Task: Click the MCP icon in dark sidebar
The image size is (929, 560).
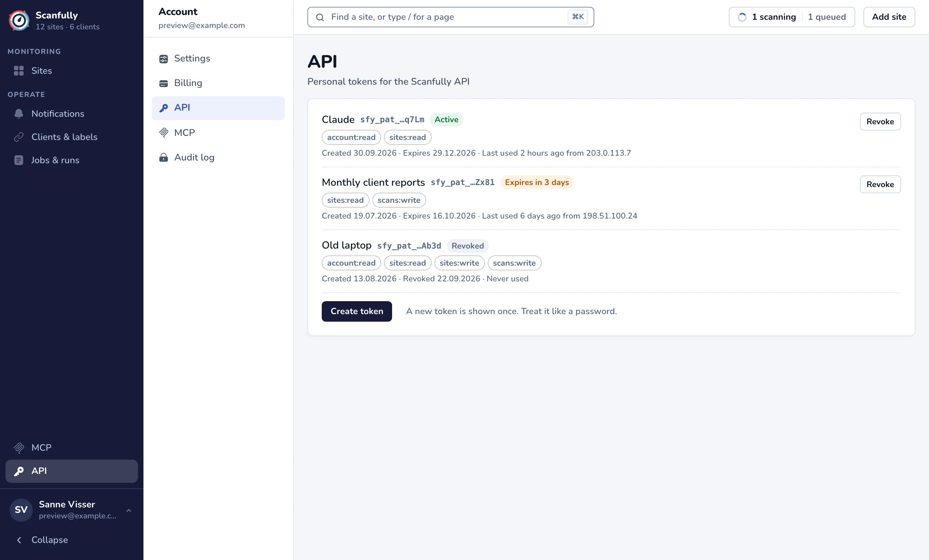Action: click(x=18, y=448)
